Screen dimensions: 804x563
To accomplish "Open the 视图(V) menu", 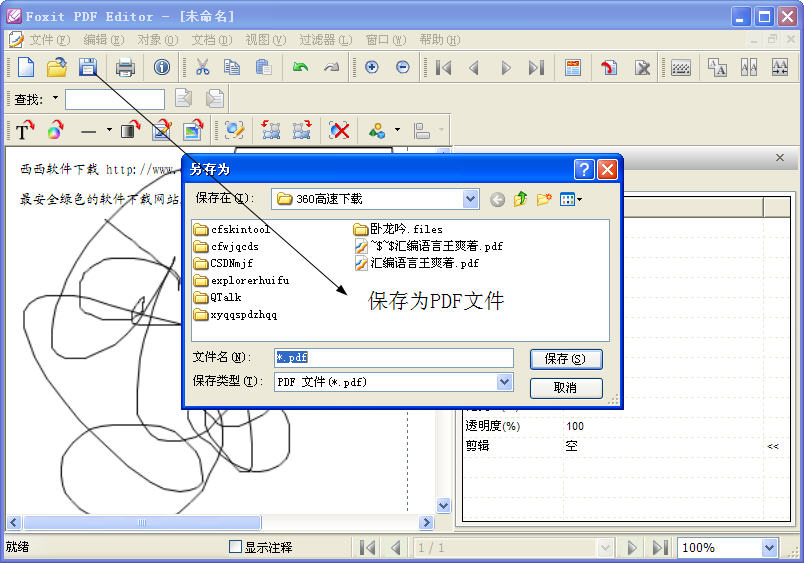I will pyautogui.click(x=266, y=39).
